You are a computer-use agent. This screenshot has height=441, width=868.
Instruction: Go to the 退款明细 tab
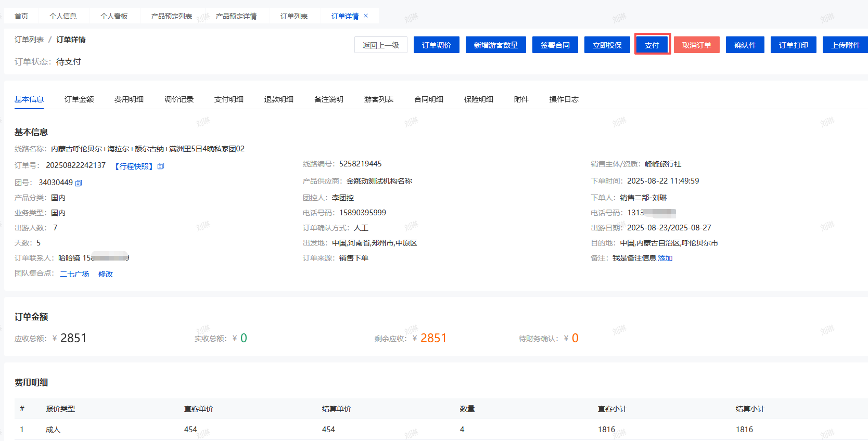(x=278, y=99)
